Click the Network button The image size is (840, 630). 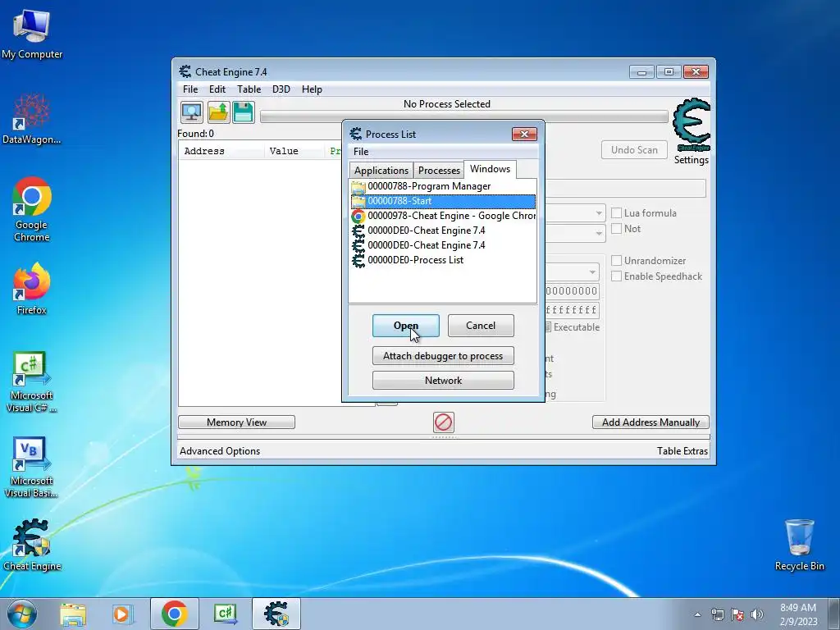(443, 381)
